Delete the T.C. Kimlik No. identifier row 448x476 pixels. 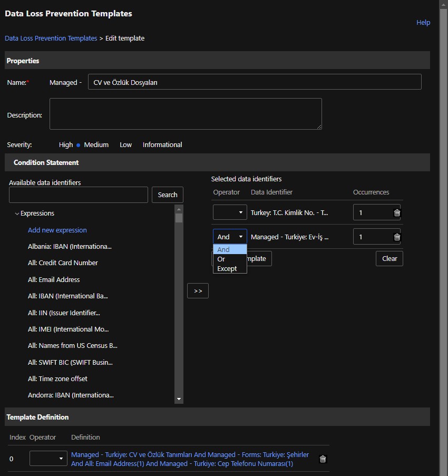point(397,213)
